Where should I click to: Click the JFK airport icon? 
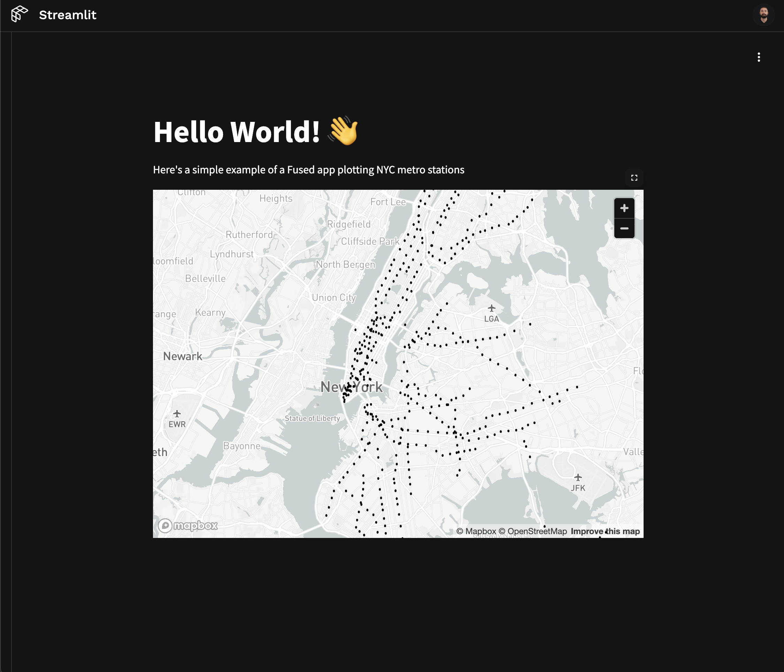577,477
